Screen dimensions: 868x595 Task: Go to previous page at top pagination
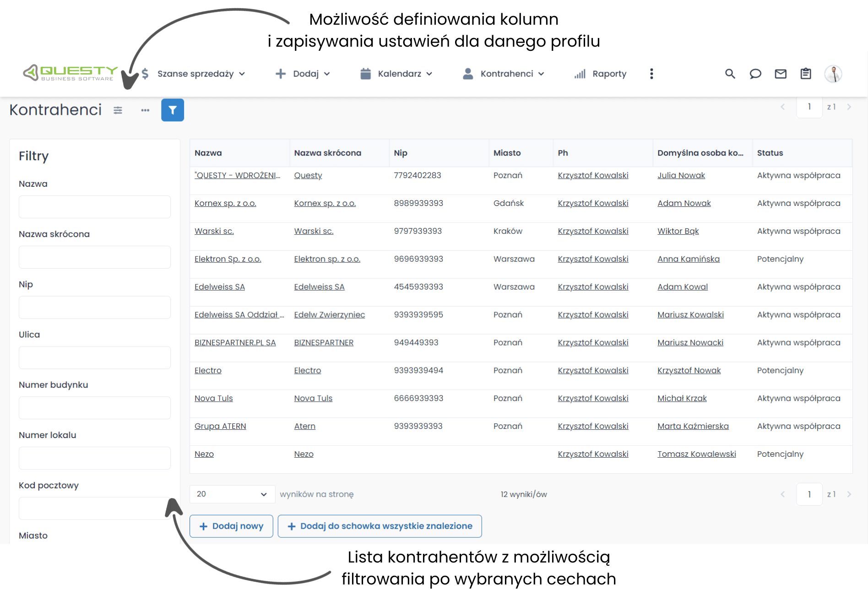(783, 107)
